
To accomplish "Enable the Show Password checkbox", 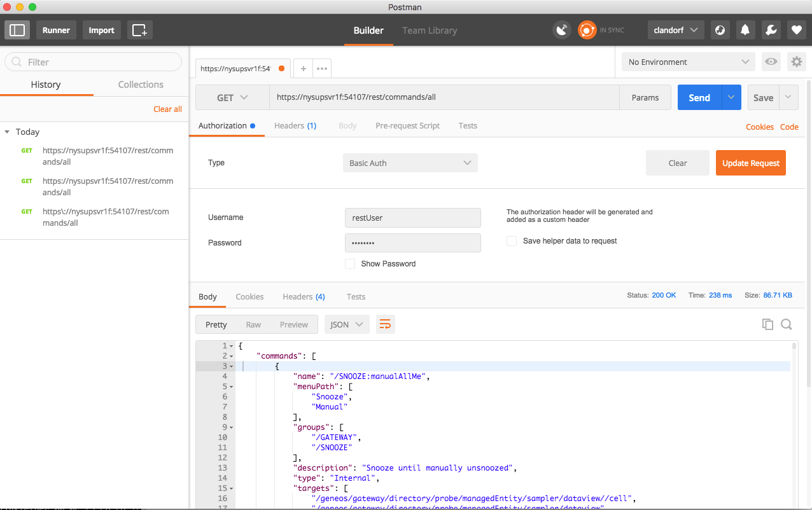I will 350,264.
